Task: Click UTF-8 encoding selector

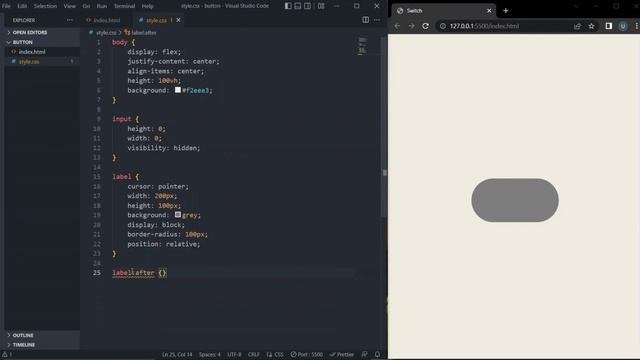Action: click(234, 354)
